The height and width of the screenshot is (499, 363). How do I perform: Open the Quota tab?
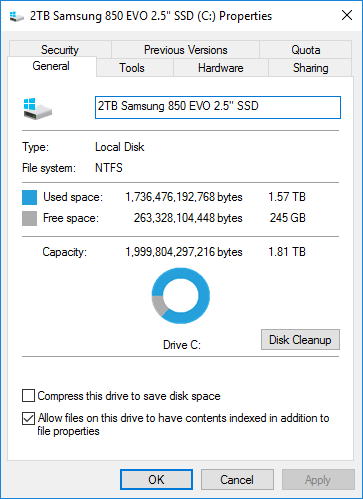click(306, 50)
